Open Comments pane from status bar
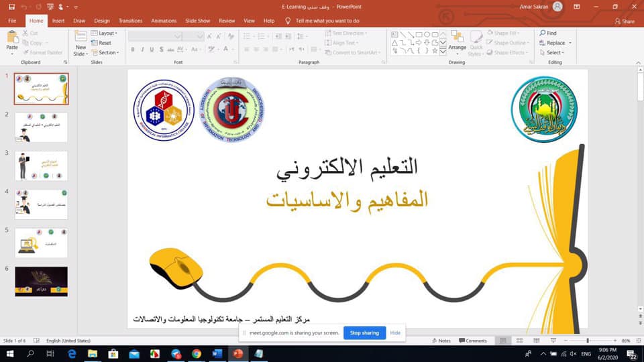This screenshot has width=644, height=362. [x=472, y=341]
